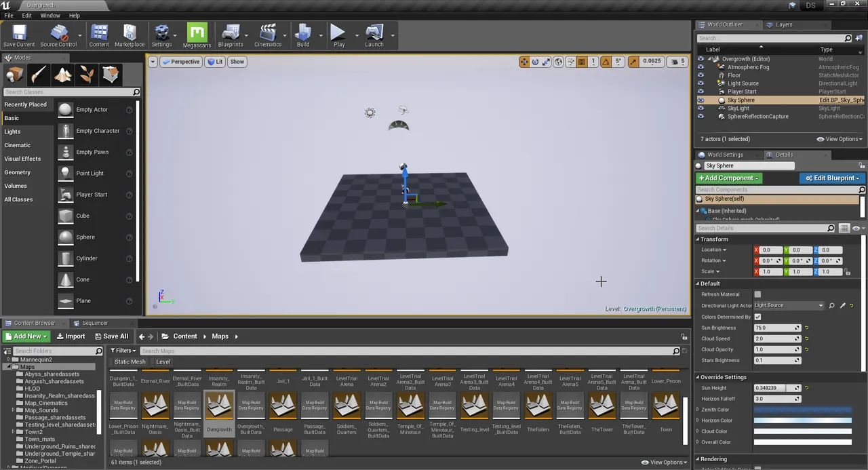The height and width of the screenshot is (470, 868).
Task: Open the Directional Light Actor dropdown
Action: (789, 306)
